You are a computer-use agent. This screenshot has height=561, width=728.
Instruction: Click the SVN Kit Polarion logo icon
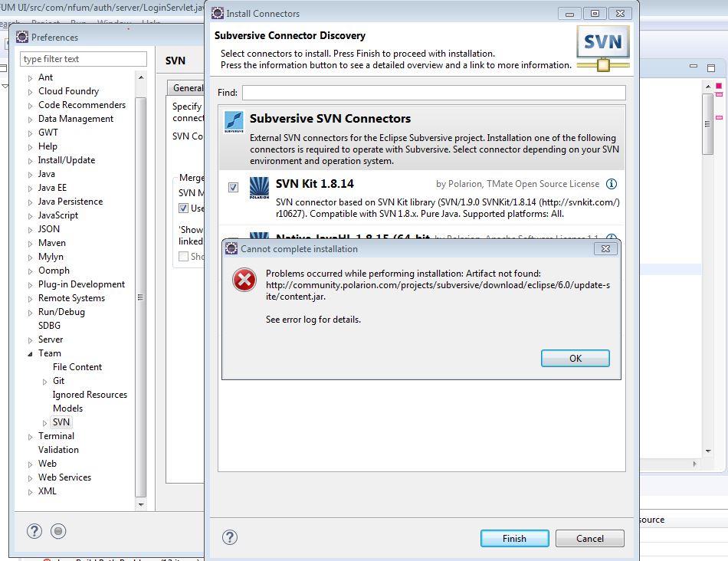[x=259, y=188]
